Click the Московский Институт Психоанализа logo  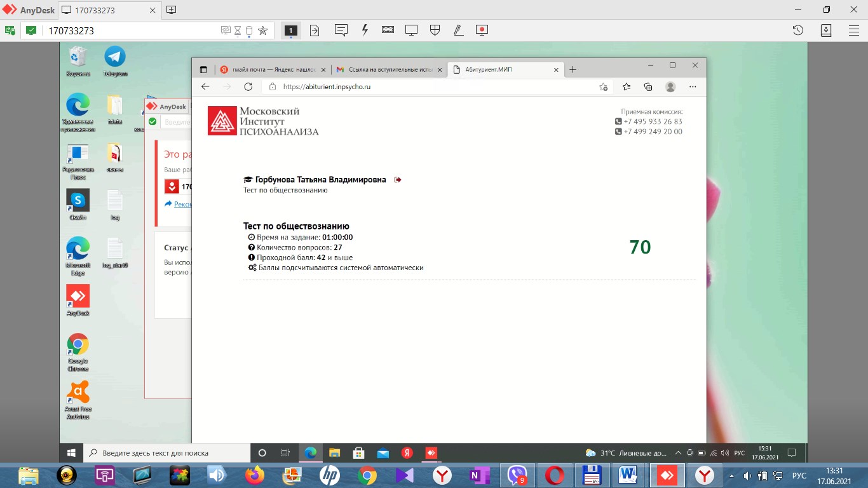[263, 121]
